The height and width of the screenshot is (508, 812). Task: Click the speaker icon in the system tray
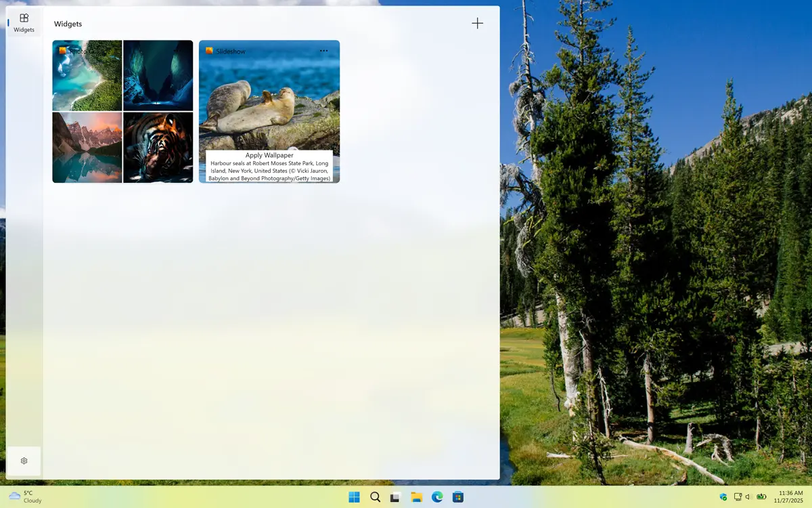pyautogui.click(x=747, y=496)
